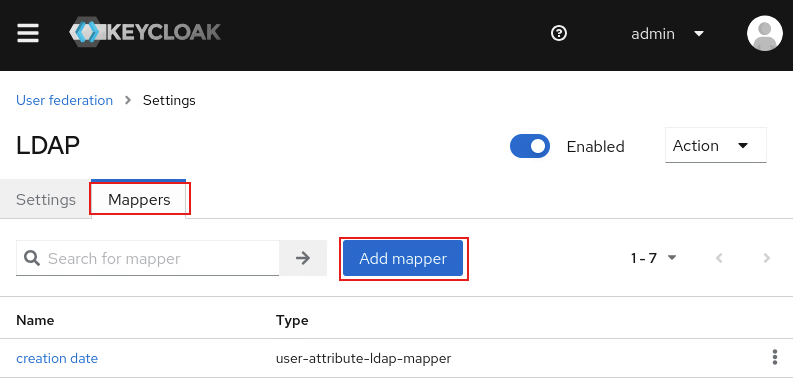Toggle the LDAP Enabled switch
The height and width of the screenshot is (379, 793).
(530, 146)
